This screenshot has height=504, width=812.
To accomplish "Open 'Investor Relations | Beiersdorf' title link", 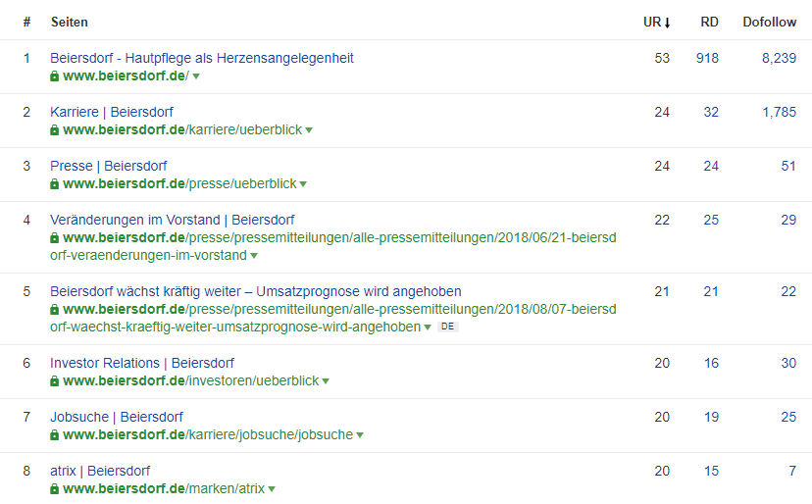I will pyautogui.click(x=142, y=363).
